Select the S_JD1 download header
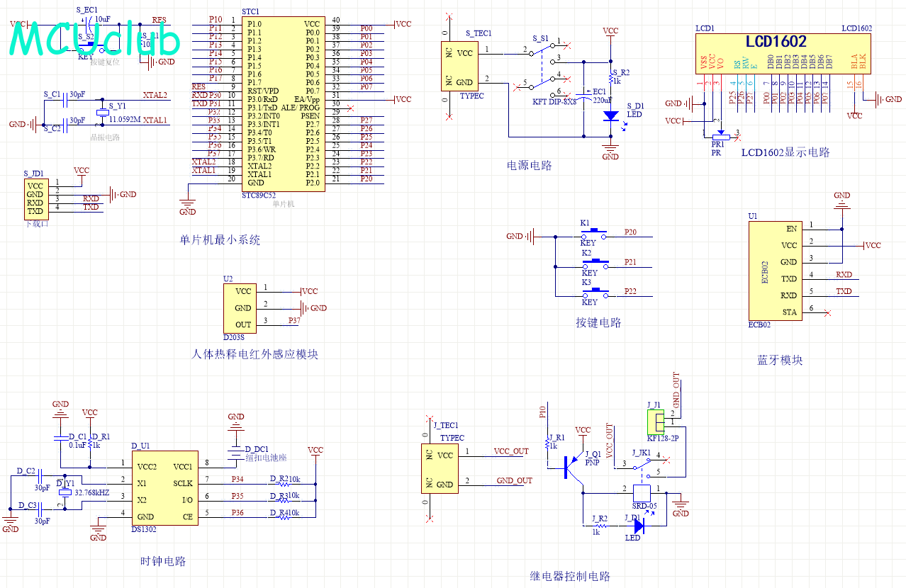The width and height of the screenshot is (906, 588). [x=35, y=198]
